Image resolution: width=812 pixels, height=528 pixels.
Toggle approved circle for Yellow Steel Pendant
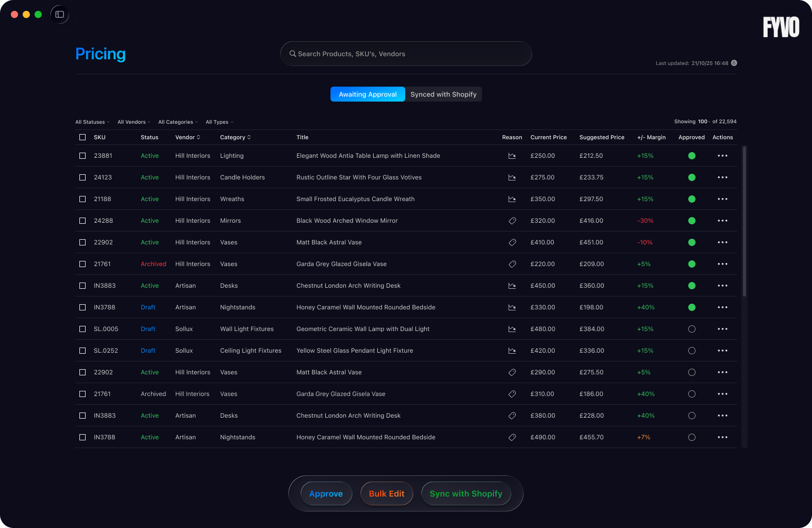click(x=692, y=351)
